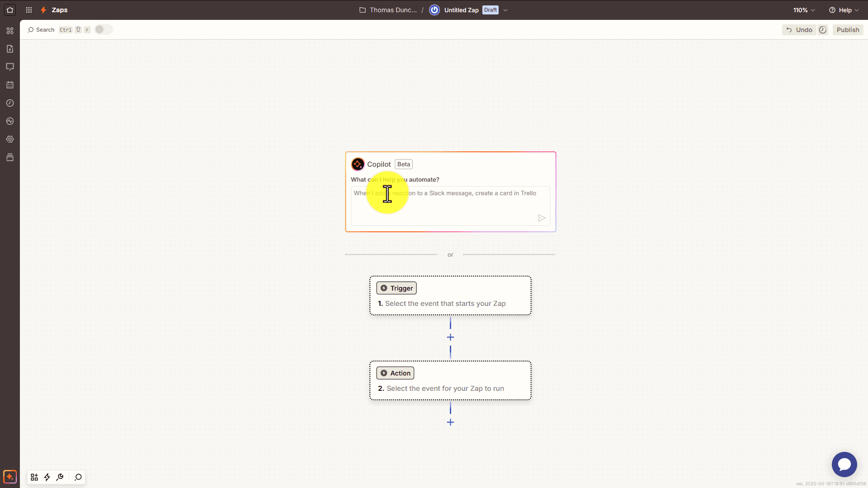Open the apps grid launcher
Screen dimensions: 868x488
pos(29,10)
